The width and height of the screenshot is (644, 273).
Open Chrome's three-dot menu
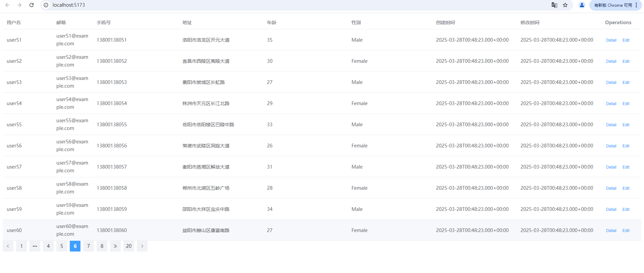(x=636, y=5)
